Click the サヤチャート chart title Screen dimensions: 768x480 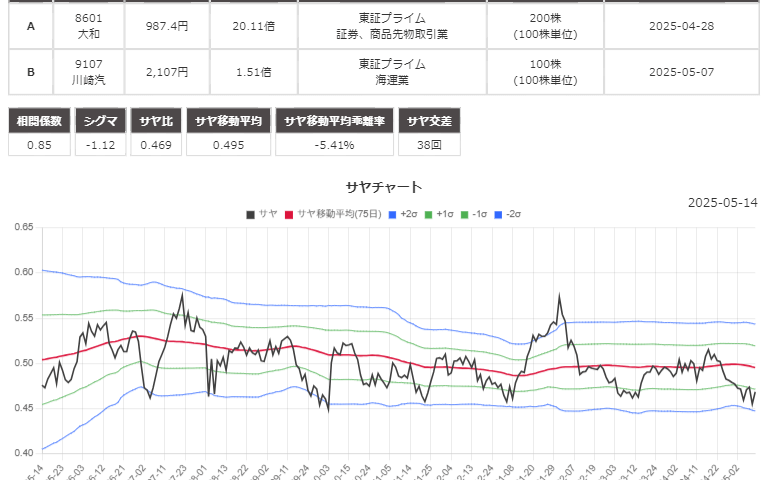coord(384,187)
